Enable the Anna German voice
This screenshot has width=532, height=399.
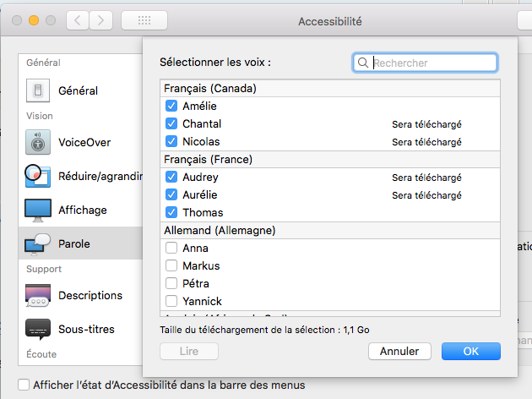click(171, 248)
